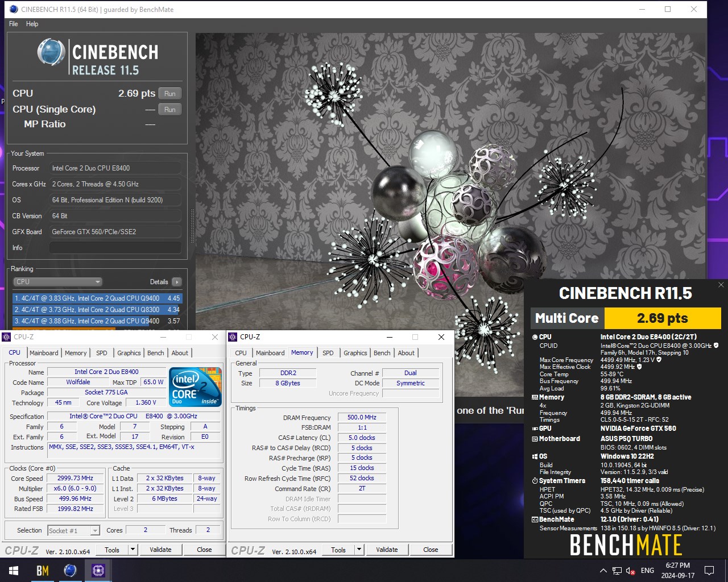
Task: Click the ranking Details arrow button
Action: pos(176,282)
